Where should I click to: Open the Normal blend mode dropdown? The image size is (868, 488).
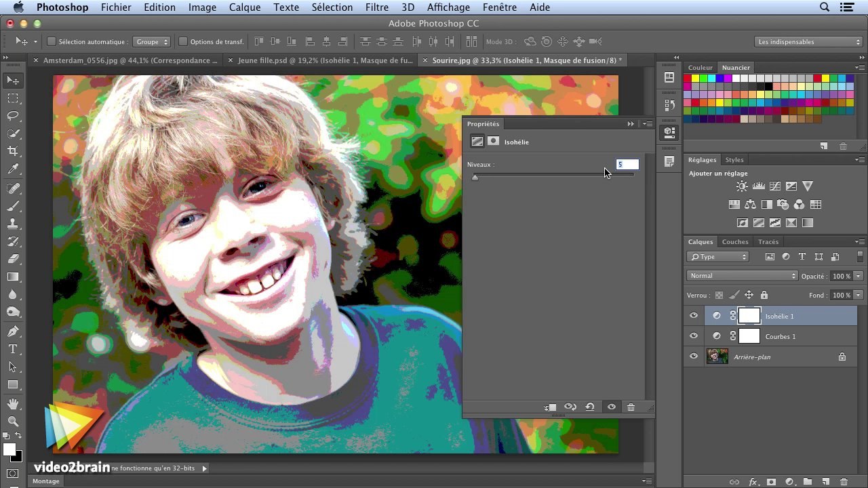743,276
